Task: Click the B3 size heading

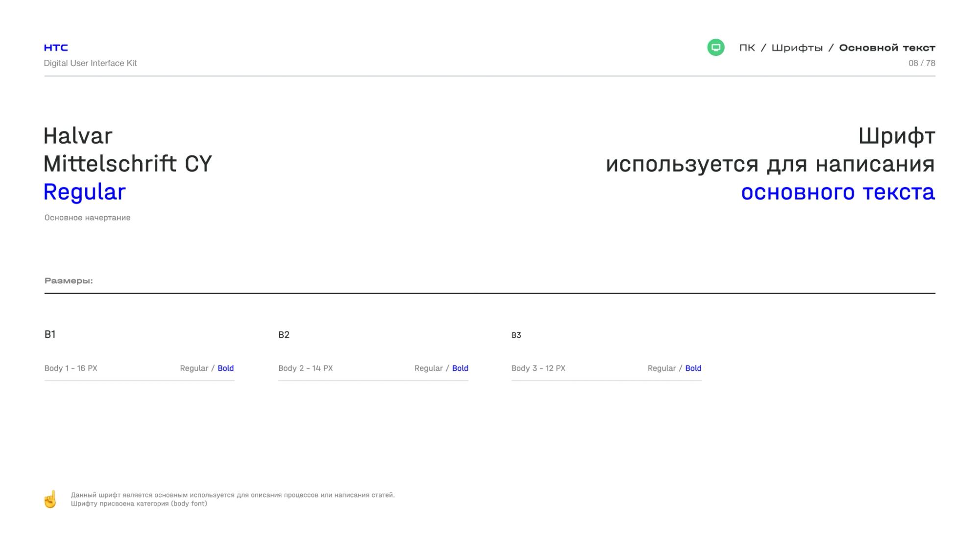Action: pyautogui.click(x=516, y=335)
